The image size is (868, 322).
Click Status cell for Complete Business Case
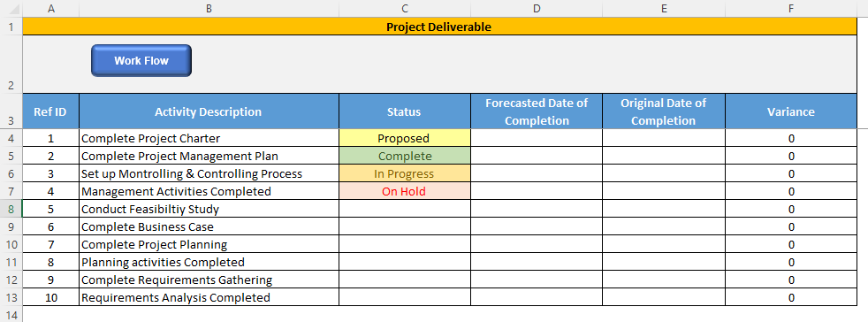pos(405,226)
